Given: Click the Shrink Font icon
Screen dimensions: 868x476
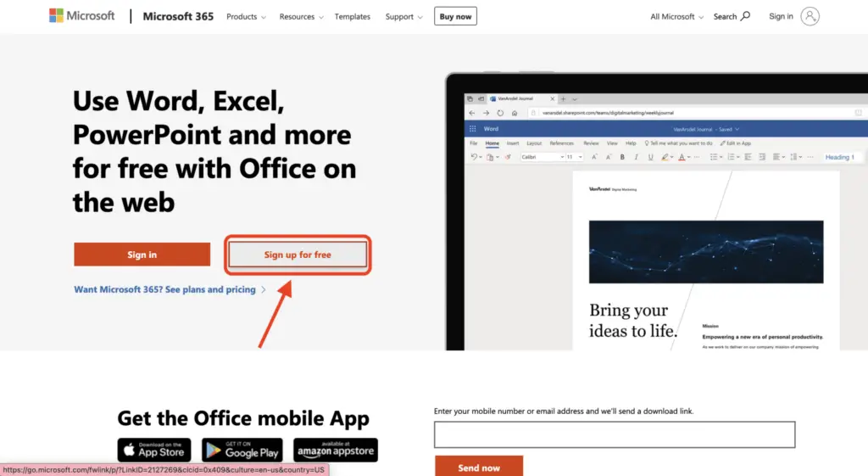Looking at the screenshot, I should pyautogui.click(x=608, y=157).
